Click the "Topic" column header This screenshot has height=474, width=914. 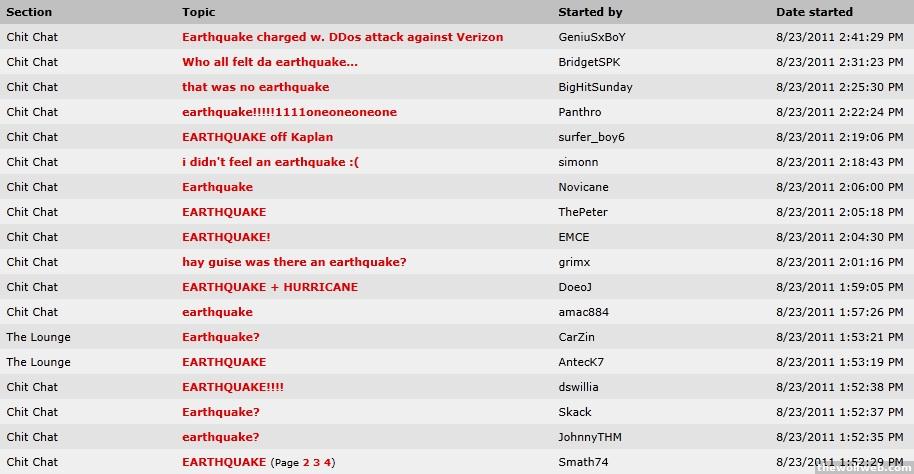[198, 12]
